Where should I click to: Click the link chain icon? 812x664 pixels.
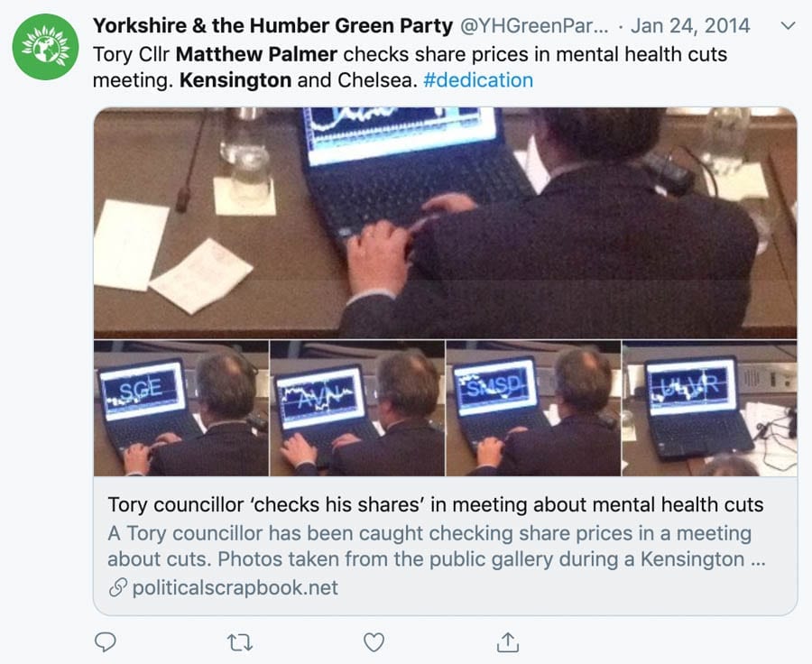click(118, 587)
